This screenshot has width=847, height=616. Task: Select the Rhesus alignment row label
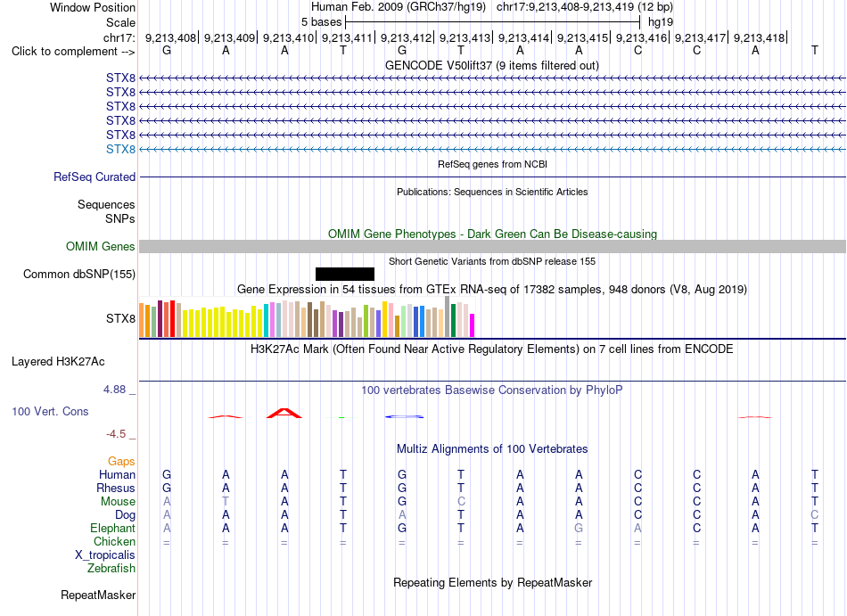click(x=116, y=488)
